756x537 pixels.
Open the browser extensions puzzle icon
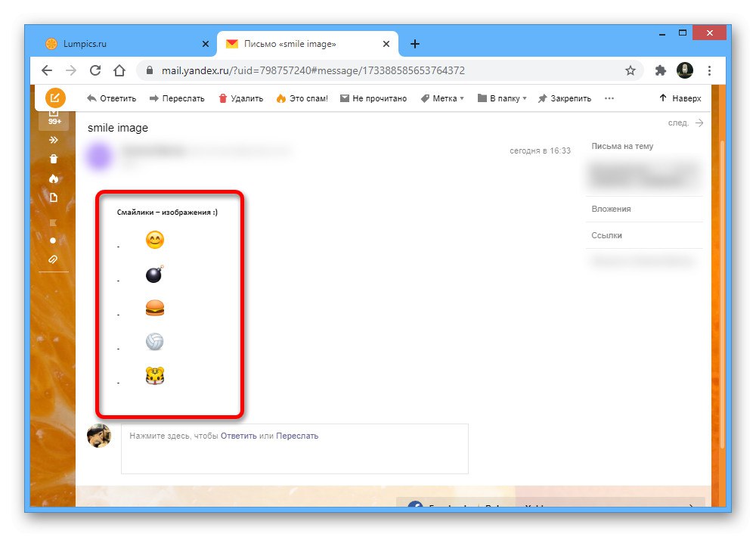661,70
